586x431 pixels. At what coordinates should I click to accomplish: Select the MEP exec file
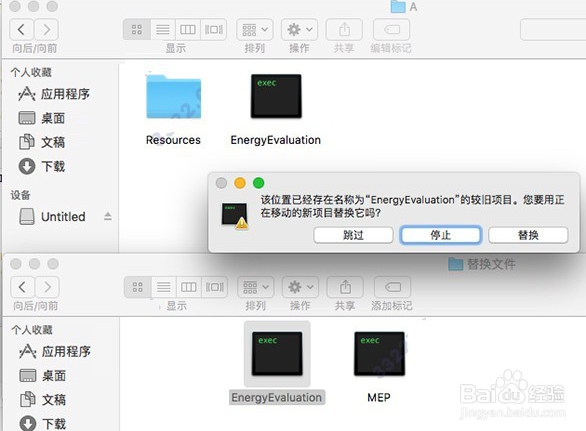pyautogui.click(x=379, y=354)
